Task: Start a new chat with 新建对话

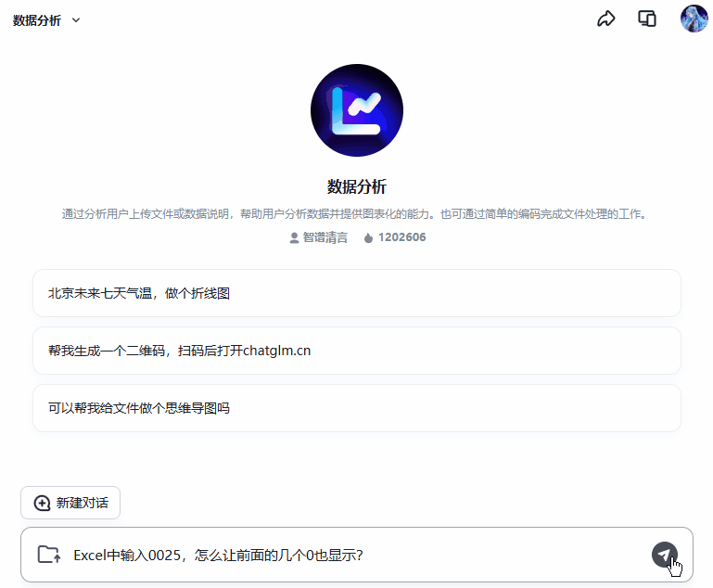Action: point(70,503)
